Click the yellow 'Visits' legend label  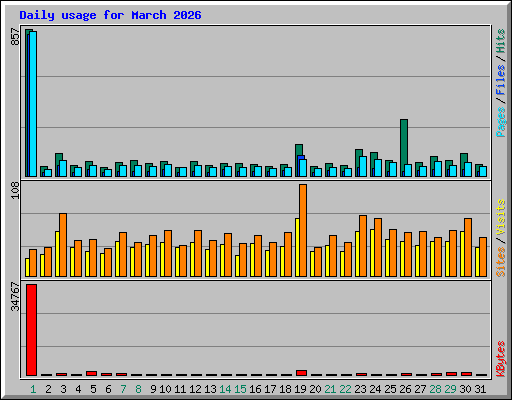click(x=501, y=218)
